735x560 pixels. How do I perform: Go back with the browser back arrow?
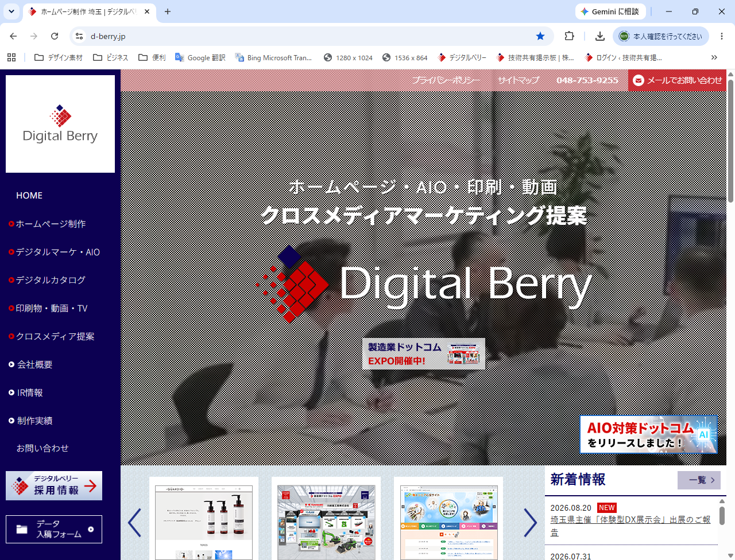(13, 36)
